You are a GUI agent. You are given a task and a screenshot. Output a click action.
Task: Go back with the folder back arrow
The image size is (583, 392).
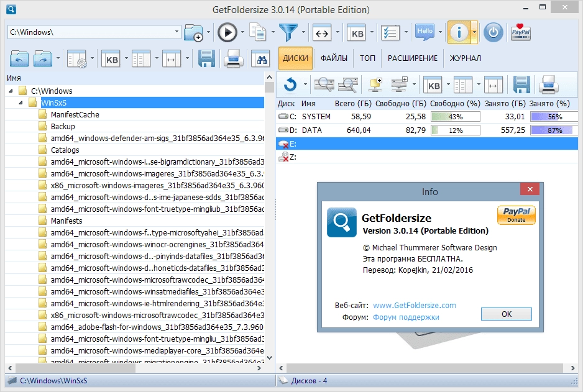19,59
